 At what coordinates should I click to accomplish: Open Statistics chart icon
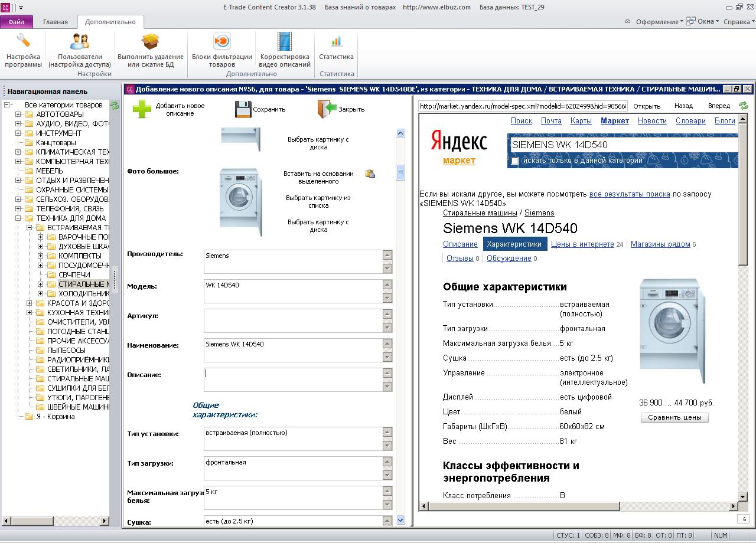click(336, 41)
